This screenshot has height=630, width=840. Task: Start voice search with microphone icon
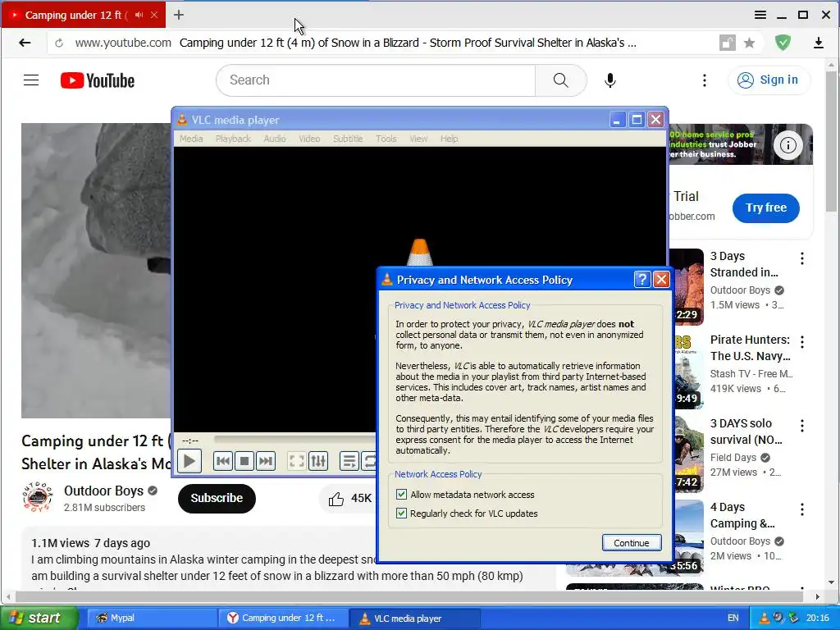pyautogui.click(x=609, y=80)
